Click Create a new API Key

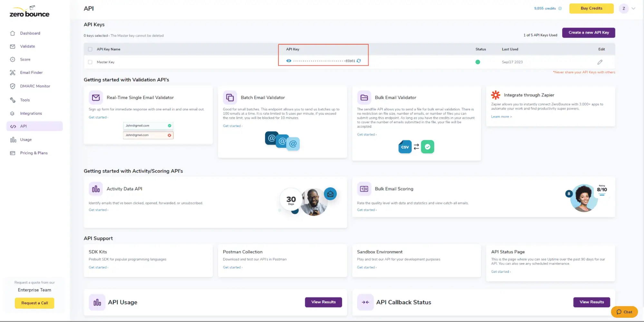coord(588,33)
